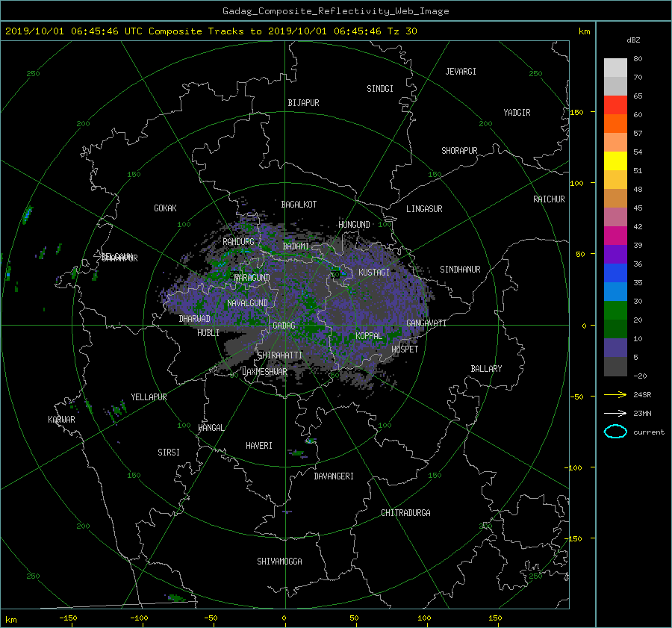The width and height of the screenshot is (672, 628).
Task: Select the BADAMI label
Action: tap(296, 246)
